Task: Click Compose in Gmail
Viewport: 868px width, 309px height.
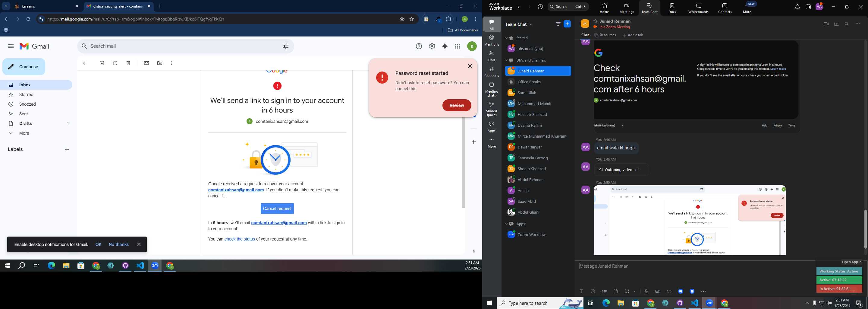Action: pos(24,67)
